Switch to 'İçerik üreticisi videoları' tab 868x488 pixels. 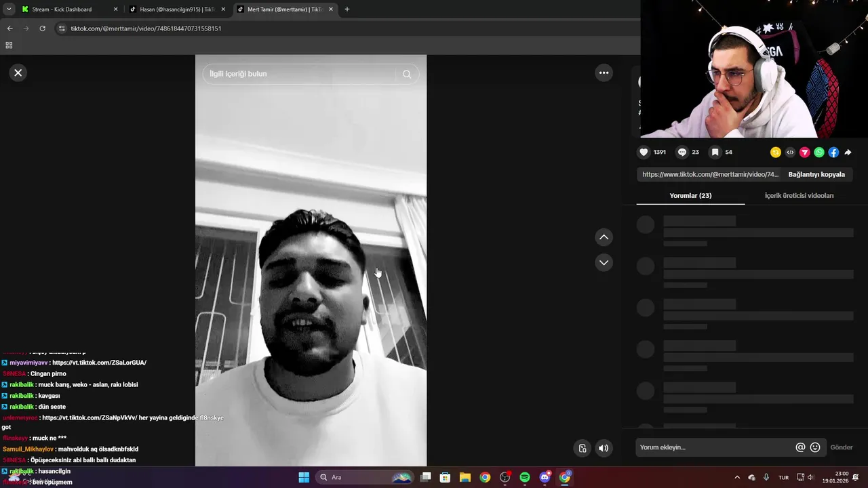pyautogui.click(x=799, y=195)
